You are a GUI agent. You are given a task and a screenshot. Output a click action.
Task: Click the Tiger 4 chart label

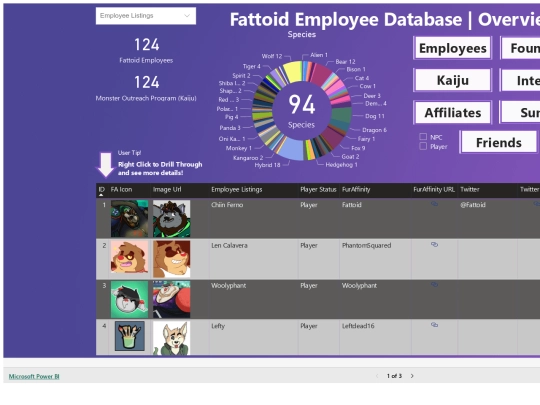(252, 66)
